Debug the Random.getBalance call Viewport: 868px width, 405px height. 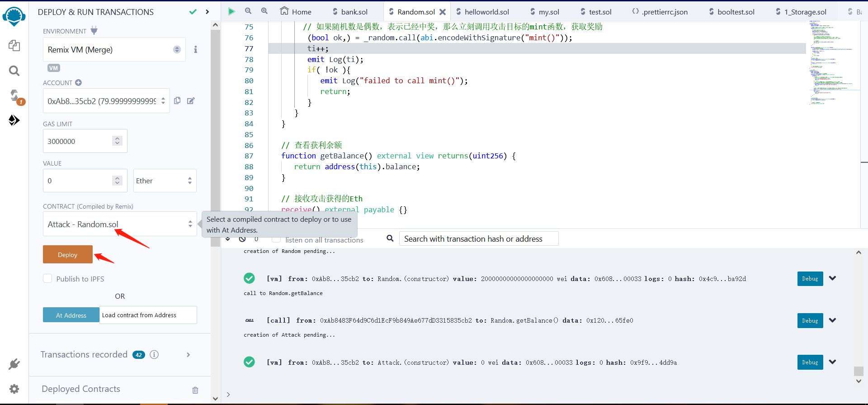(810, 320)
